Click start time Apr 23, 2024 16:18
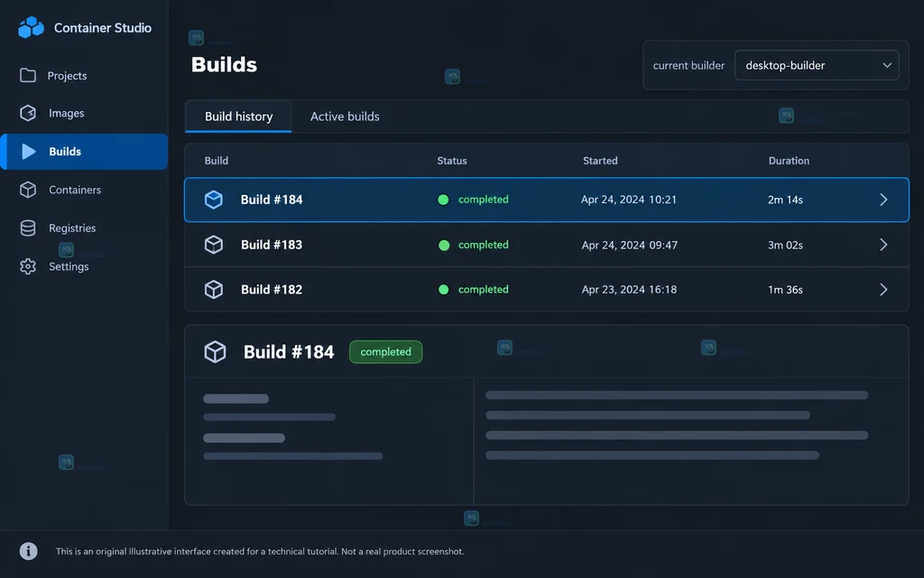 point(629,290)
